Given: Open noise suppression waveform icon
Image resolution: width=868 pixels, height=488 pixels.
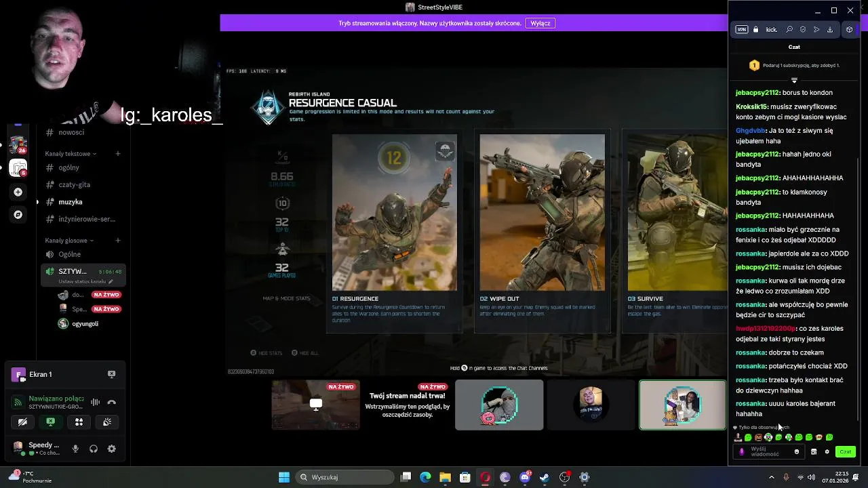Looking at the screenshot, I should 96,402.
